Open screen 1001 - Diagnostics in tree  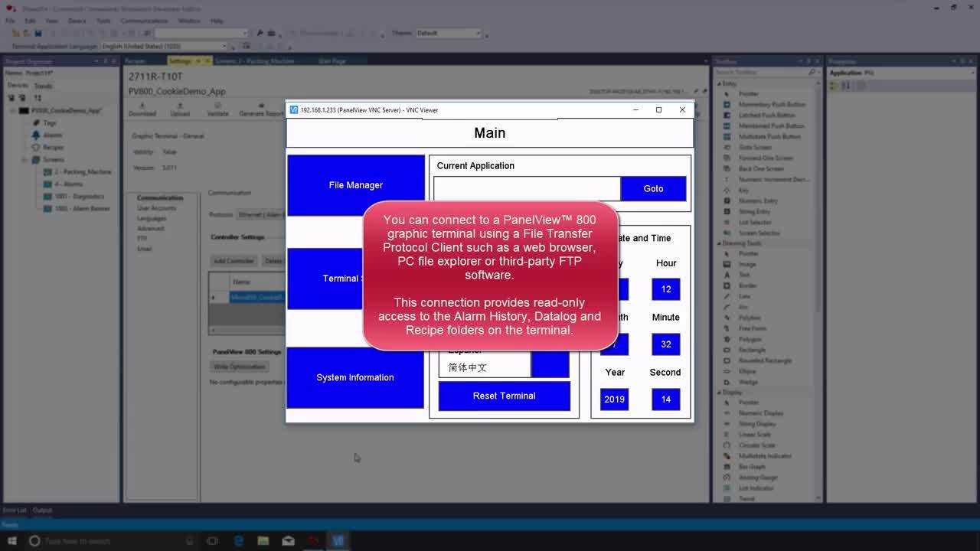coord(79,196)
